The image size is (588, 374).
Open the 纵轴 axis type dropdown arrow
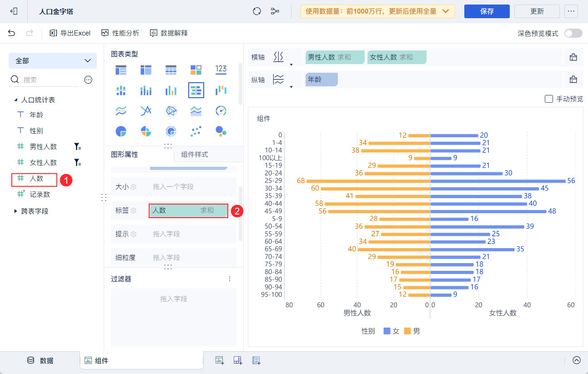point(291,86)
